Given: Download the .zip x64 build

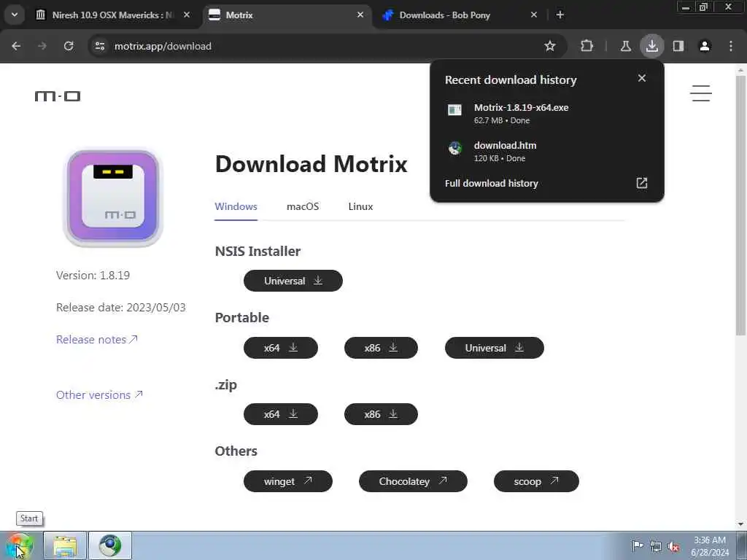Looking at the screenshot, I should (x=281, y=414).
